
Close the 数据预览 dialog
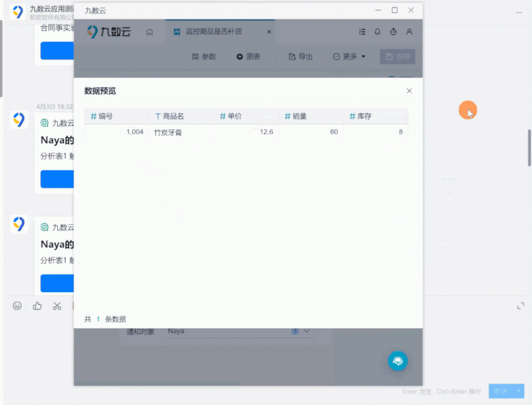pos(409,91)
